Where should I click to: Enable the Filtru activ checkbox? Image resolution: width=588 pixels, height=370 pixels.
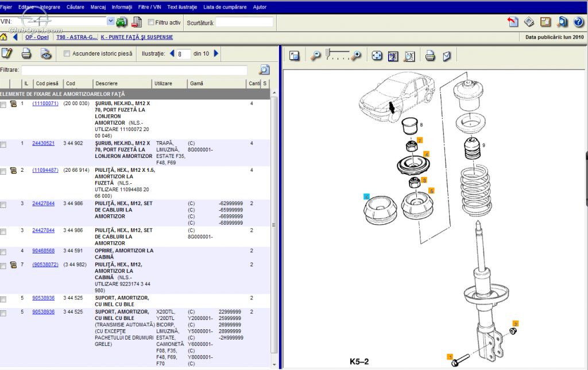pyautogui.click(x=151, y=22)
